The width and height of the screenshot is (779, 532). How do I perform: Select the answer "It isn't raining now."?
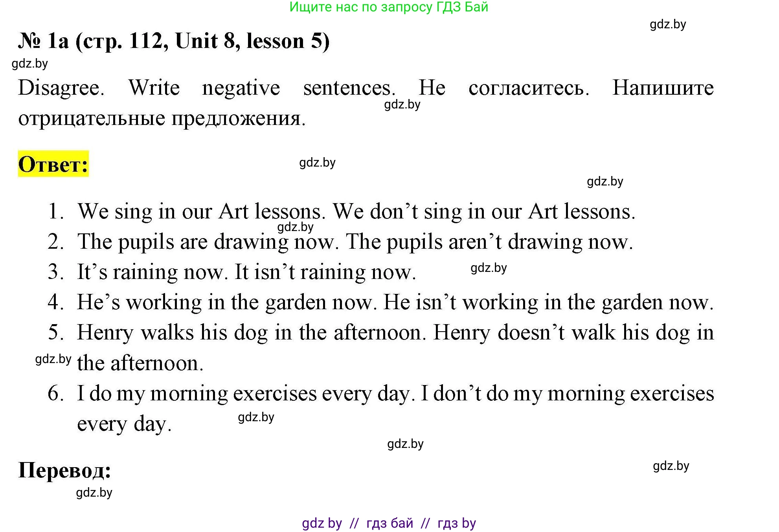[325, 272]
